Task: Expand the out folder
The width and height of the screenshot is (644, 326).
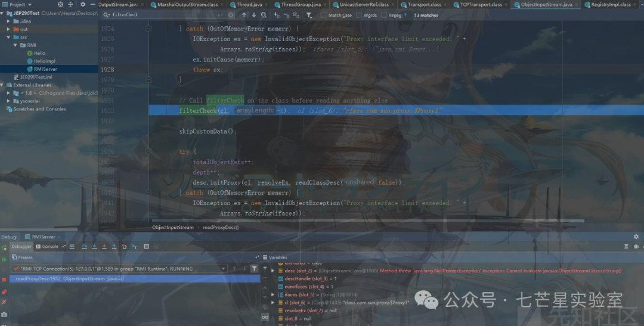Action: click(8, 29)
